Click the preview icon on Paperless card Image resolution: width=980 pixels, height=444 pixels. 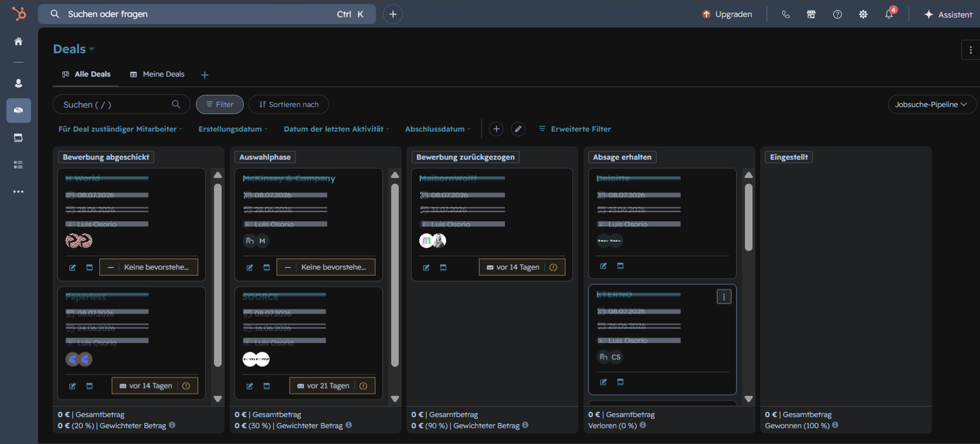click(x=89, y=386)
